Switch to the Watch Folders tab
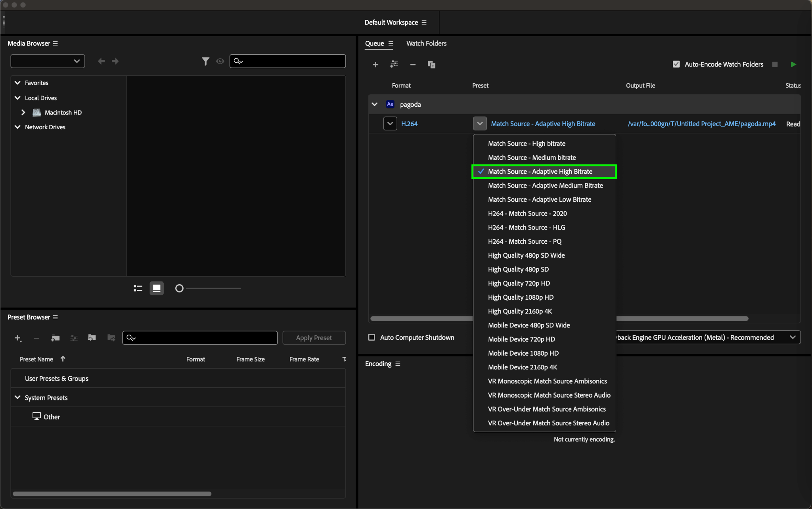Viewport: 812px width, 509px height. 426,43
